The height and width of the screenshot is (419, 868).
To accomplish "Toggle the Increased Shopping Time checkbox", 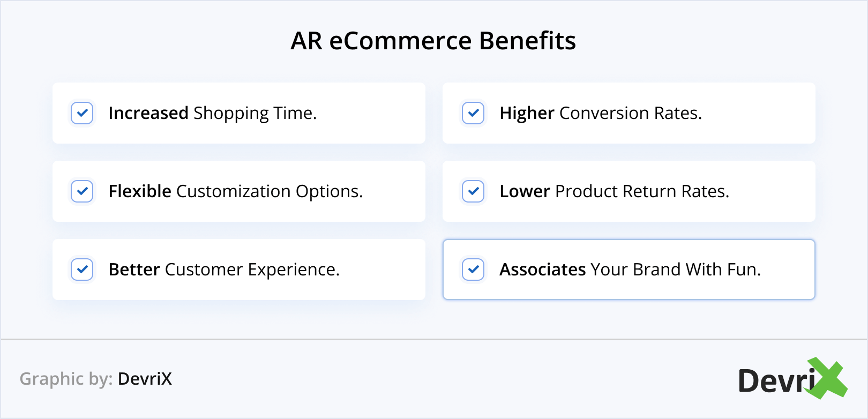I will 82,113.
